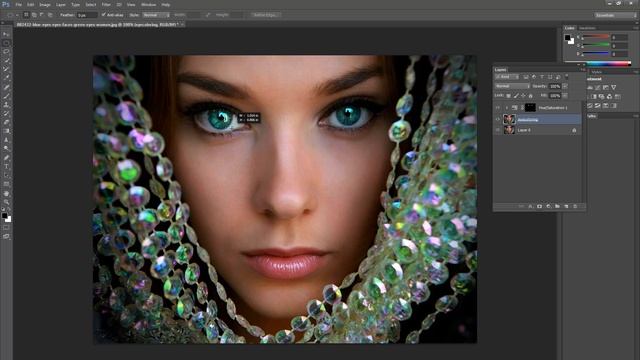Click the link layers button
Screen dimensions: 640x360
pos(522,207)
